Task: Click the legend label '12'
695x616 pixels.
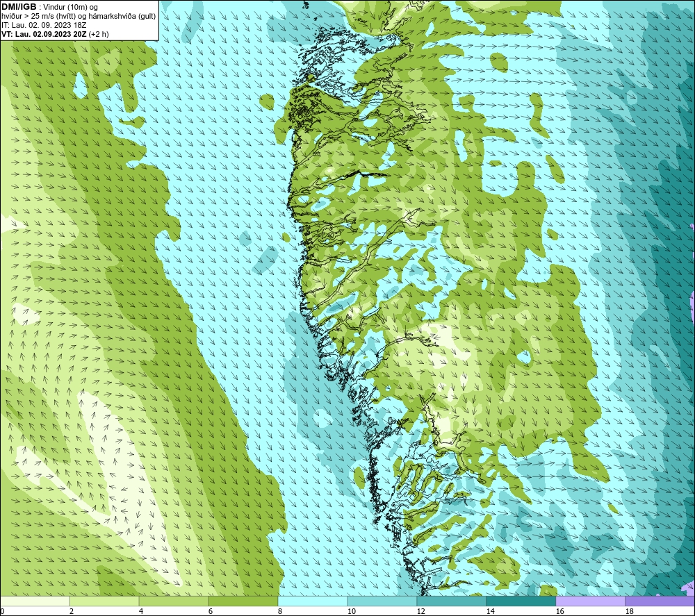Action: [x=421, y=611]
